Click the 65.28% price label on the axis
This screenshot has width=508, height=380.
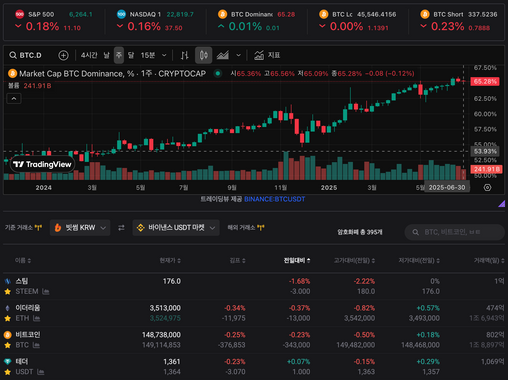pyautogui.click(x=485, y=81)
